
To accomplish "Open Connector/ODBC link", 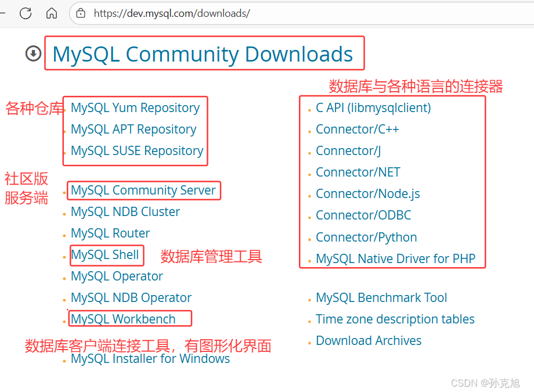I will pos(363,215).
